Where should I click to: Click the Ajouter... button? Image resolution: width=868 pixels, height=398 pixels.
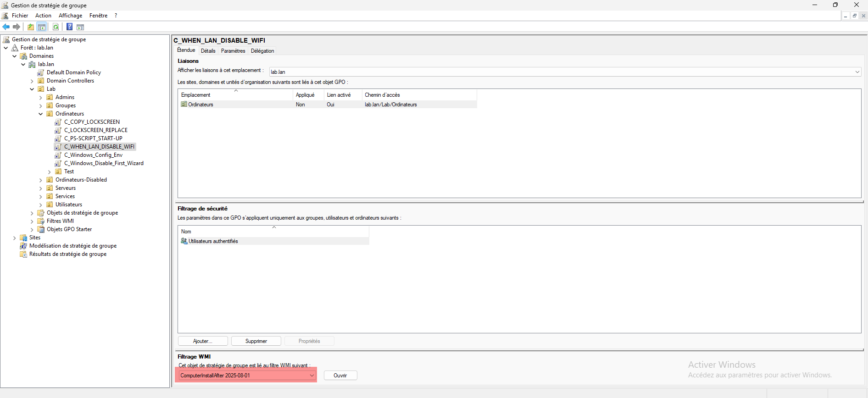[x=203, y=341]
